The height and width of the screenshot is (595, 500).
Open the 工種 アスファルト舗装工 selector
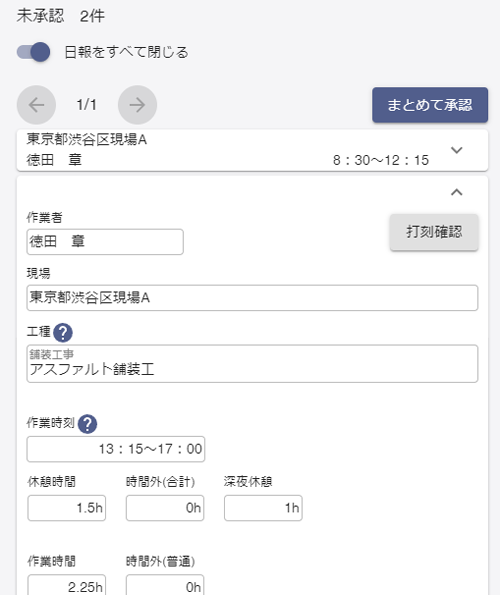coord(252,364)
